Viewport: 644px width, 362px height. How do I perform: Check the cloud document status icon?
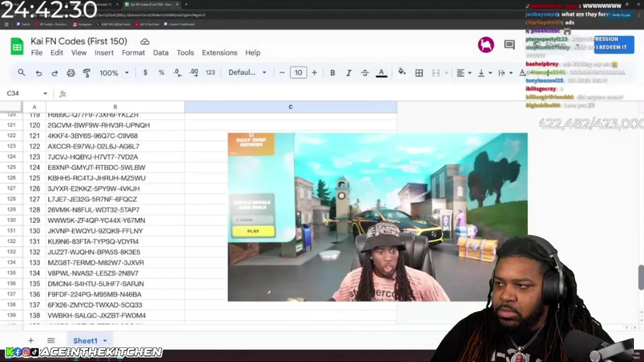[x=145, y=42]
